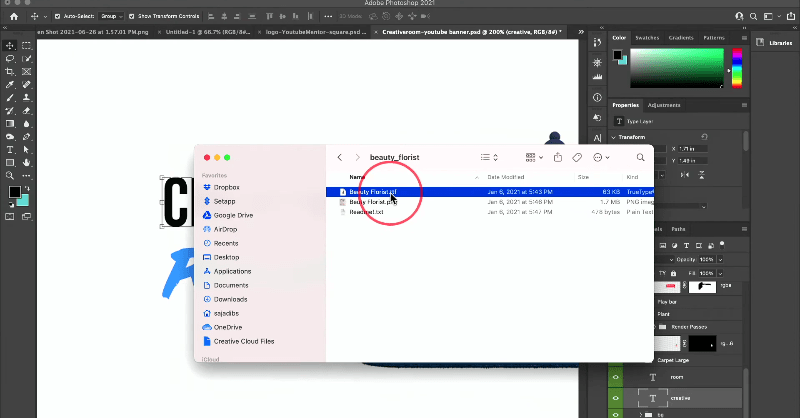This screenshot has width=800, height=418.
Task: Toggle the lock all layer button
Action: 673,273
